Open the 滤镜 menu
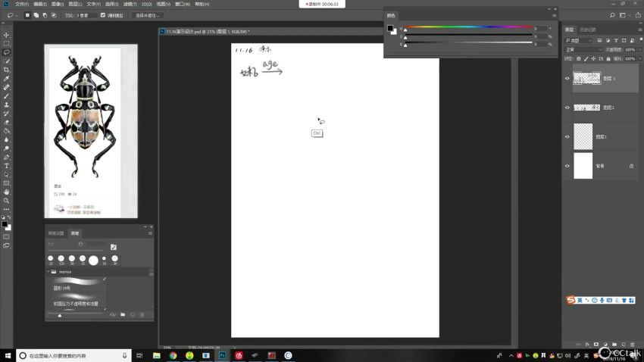644x362 pixels. (129, 4)
